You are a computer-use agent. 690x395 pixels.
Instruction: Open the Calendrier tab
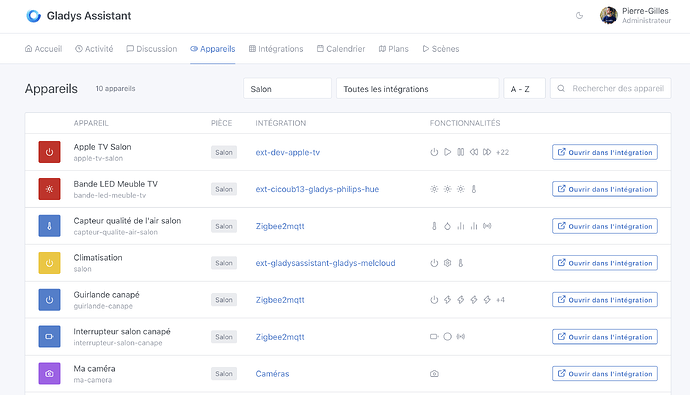(x=341, y=49)
